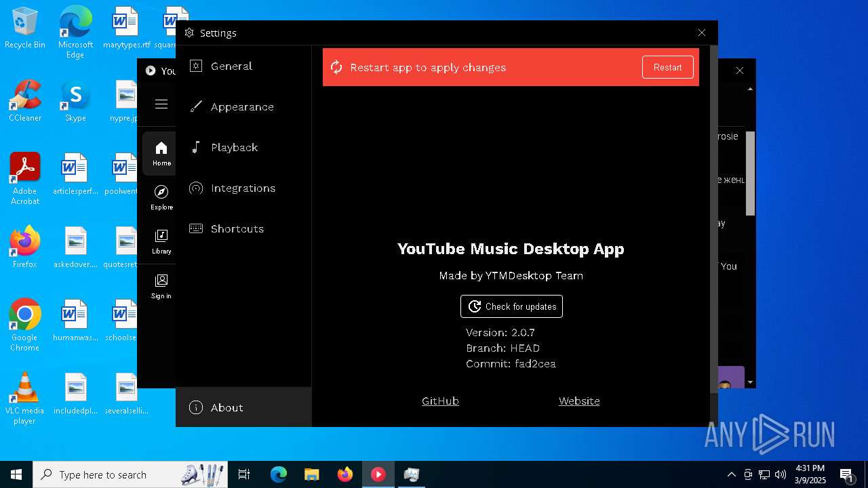Screen dimensions: 868x488
Task: Open Library in YouTube Music sidebar
Action: click(161, 242)
